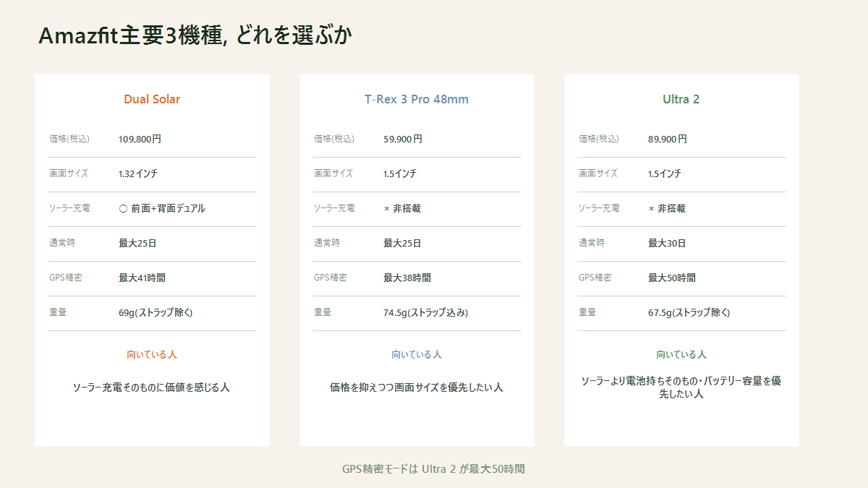Click the GPS value "最大41時間"
868x488 pixels.
point(142,278)
